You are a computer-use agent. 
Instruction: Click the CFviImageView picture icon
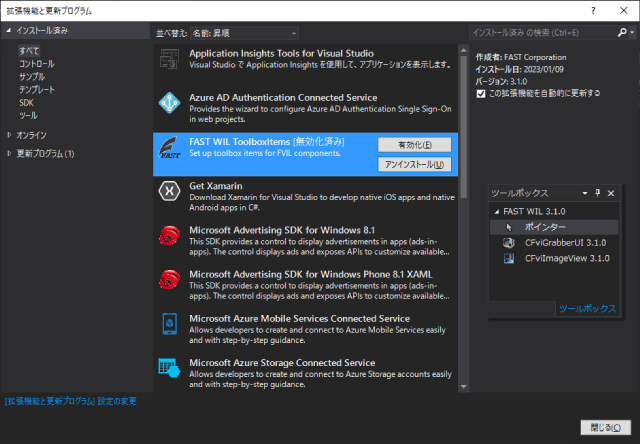[509, 258]
